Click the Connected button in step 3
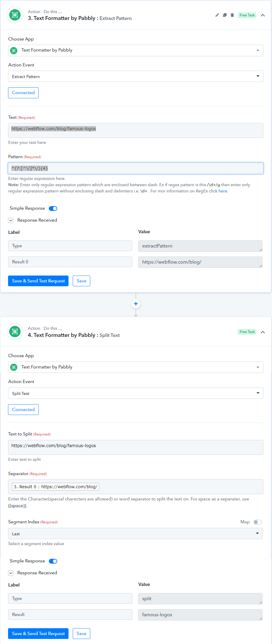This screenshot has height=644, width=272. point(23,93)
